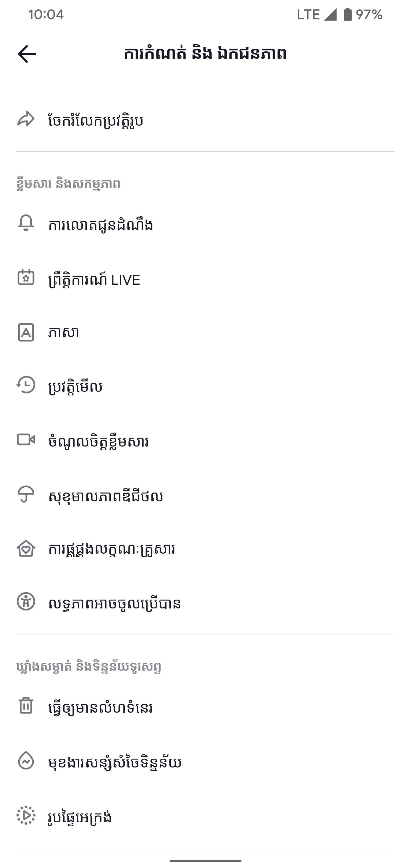Image resolution: width=411 pixels, height=868 pixels.
Task: Open the ការលោតជូនដំណឹង notifications item
Action: tap(205, 224)
